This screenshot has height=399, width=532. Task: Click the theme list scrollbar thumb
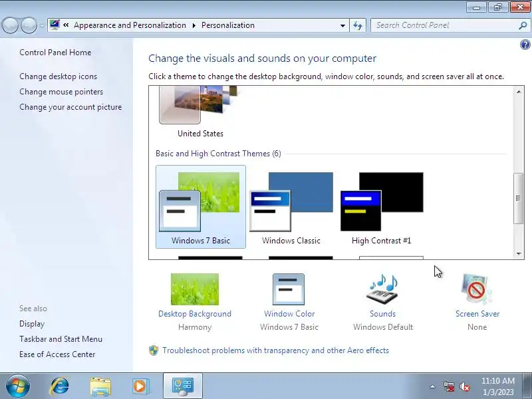[519, 198]
